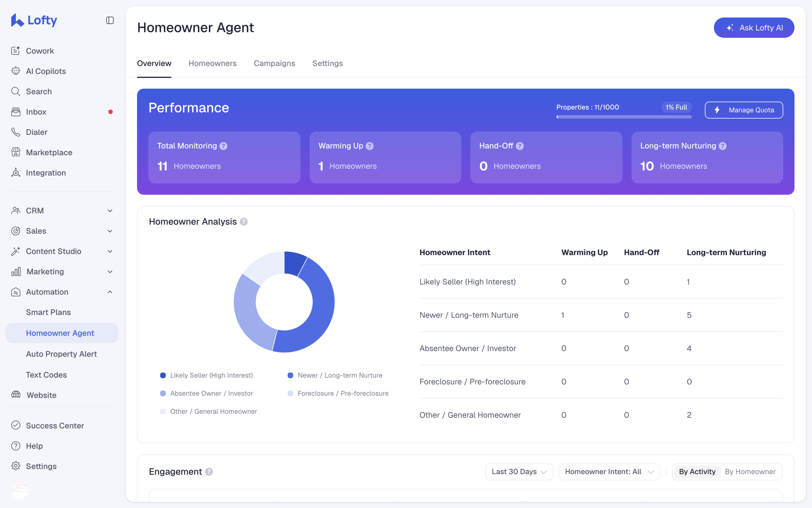Open Success Center checkmark icon
This screenshot has height=508, width=812.
[x=16, y=425]
